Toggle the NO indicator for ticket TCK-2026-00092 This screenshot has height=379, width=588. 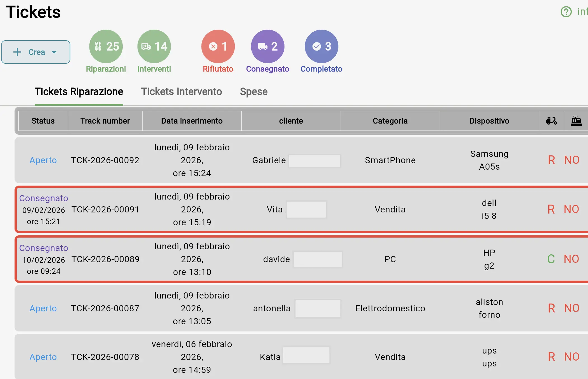571,160
